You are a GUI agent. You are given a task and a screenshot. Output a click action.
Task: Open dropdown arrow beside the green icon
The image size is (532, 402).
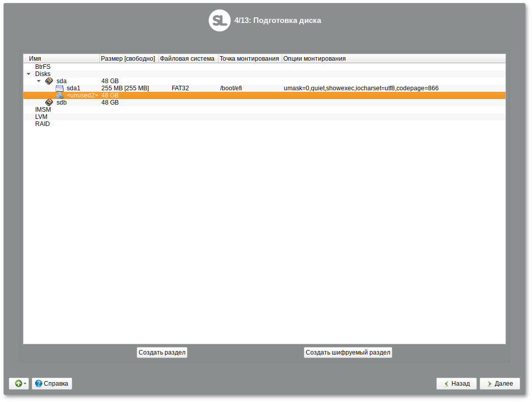pyautogui.click(x=25, y=384)
